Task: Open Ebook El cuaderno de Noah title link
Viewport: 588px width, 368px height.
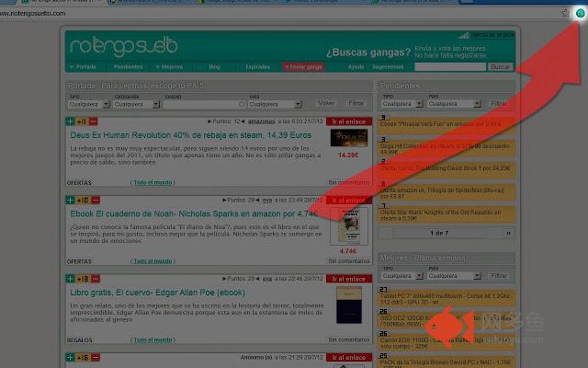Action: 194,214
